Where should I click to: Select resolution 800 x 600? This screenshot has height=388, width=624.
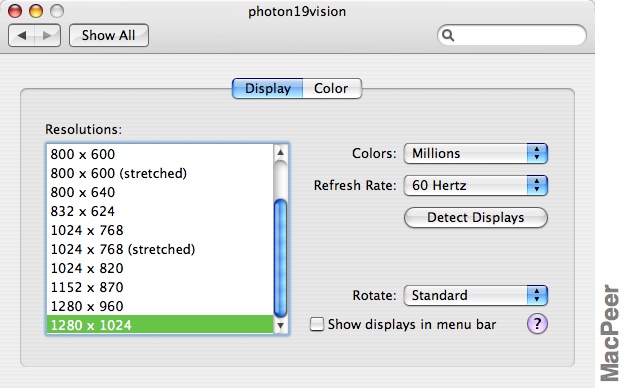pyautogui.click(x=160, y=154)
